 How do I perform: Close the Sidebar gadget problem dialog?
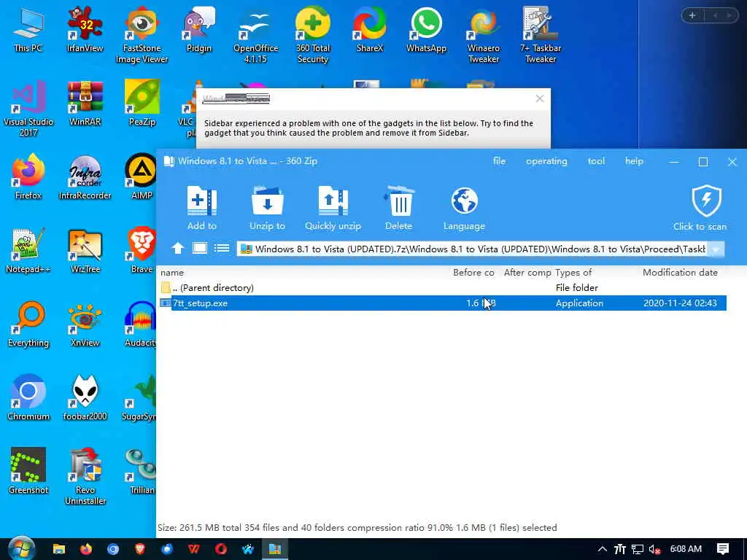click(539, 98)
